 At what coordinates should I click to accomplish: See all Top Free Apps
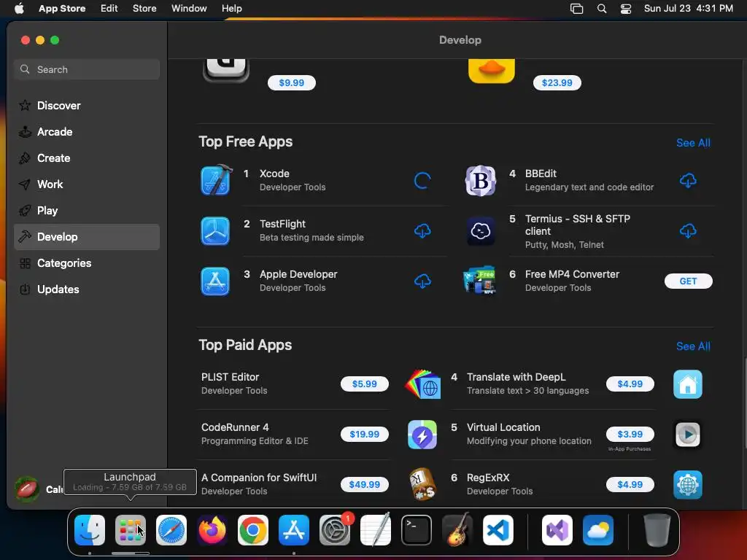(x=693, y=143)
